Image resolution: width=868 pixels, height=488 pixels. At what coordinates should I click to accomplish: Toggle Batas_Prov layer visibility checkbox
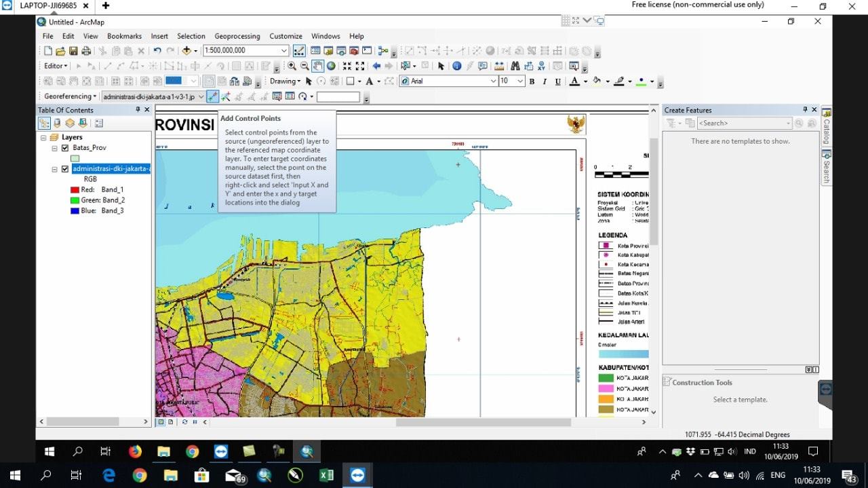click(x=65, y=147)
